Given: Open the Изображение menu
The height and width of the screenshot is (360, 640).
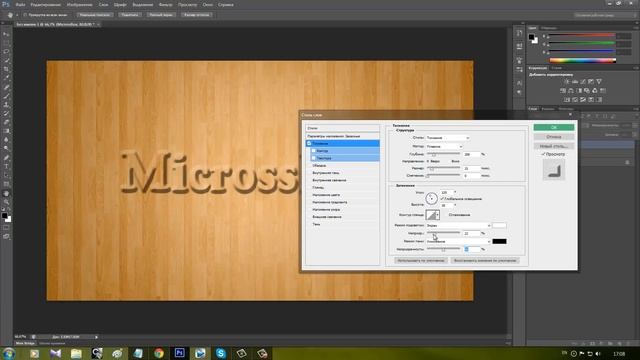Looking at the screenshot, I should pyautogui.click(x=79, y=5).
